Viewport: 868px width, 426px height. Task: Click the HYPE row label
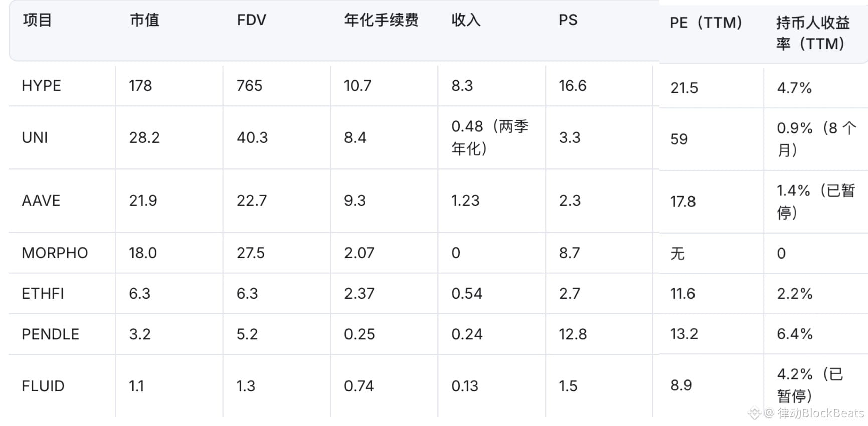(41, 86)
